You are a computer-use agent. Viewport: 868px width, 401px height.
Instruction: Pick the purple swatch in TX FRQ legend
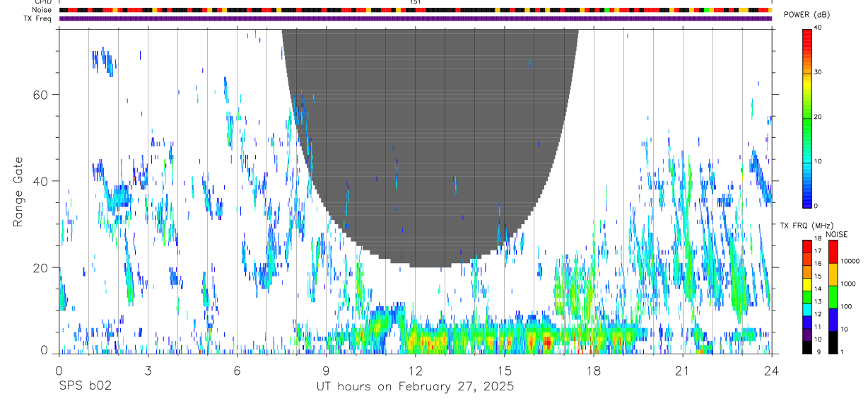click(x=807, y=334)
